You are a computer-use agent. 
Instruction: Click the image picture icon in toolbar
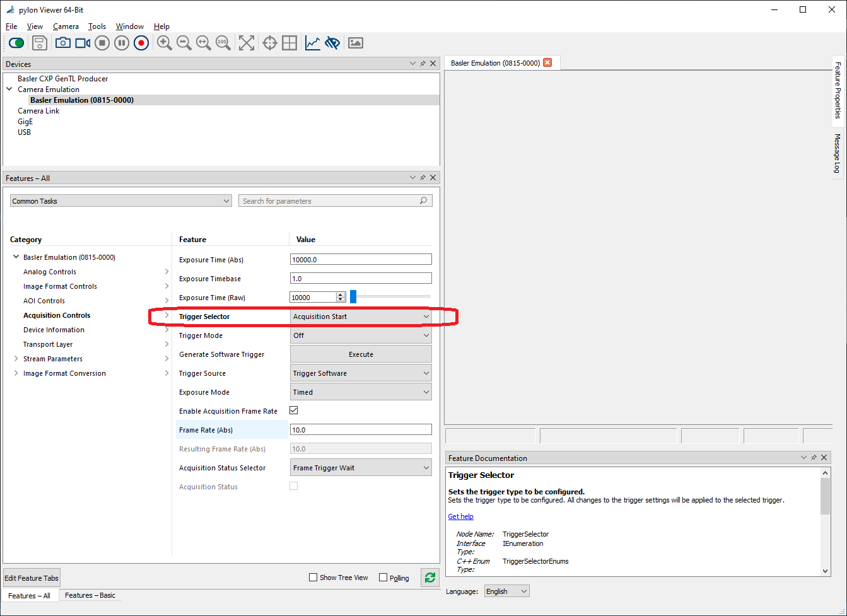click(356, 43)
